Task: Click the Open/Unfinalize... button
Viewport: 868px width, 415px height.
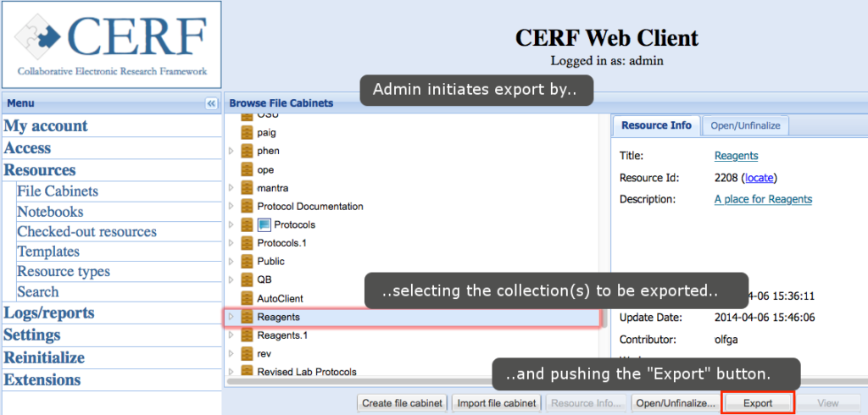Action: pyautogui.click(x=676, y=403)
